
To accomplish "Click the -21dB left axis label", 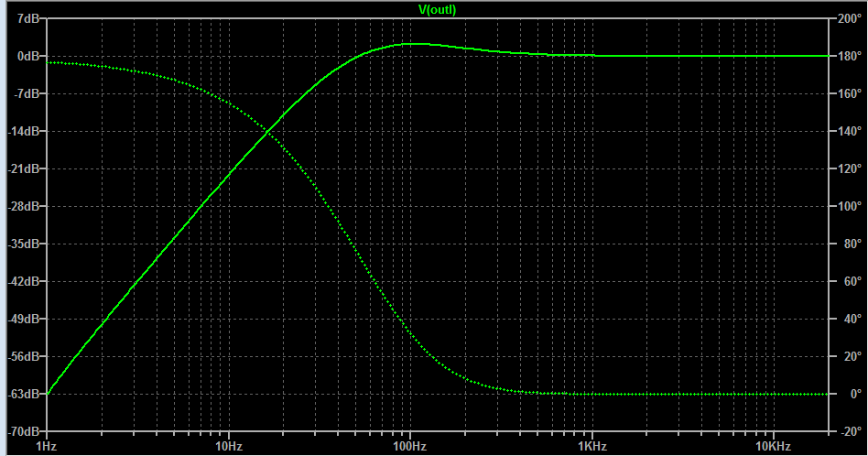I will point(25,168).
